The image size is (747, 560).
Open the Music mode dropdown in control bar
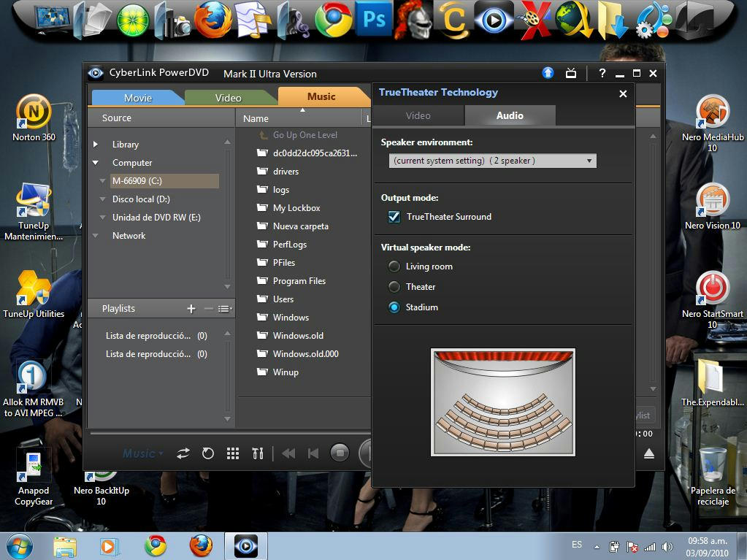click(x=143, y=453)
